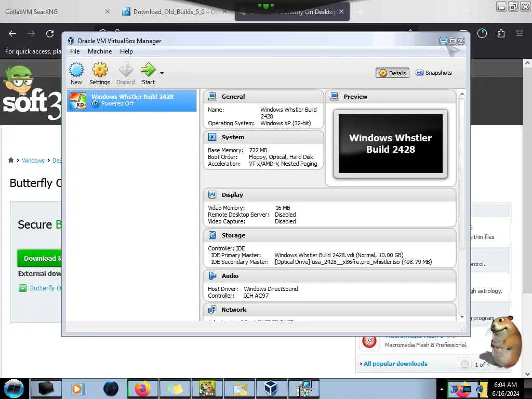The width and height of the screenshot is (532, 399).
Task: Select the Windows Whstler Build 2428 VM
Action: [x=131, y=100]
